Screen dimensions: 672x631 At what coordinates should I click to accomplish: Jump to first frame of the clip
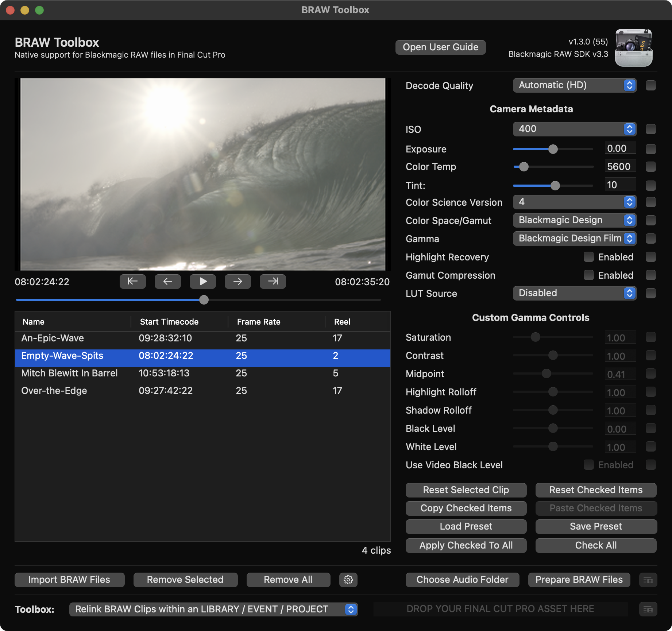132,281
